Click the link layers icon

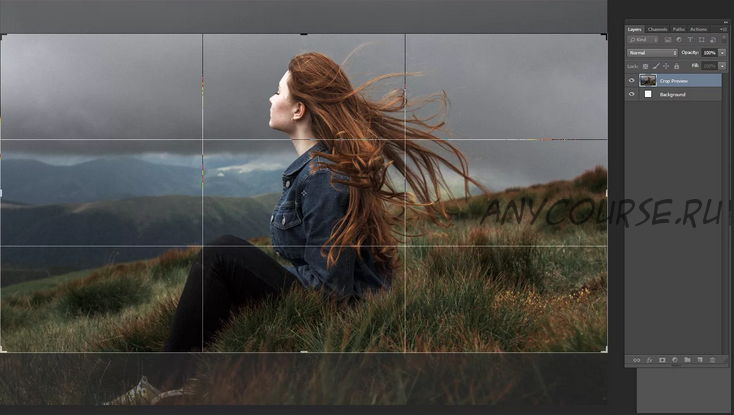click(x=636, y=360)
